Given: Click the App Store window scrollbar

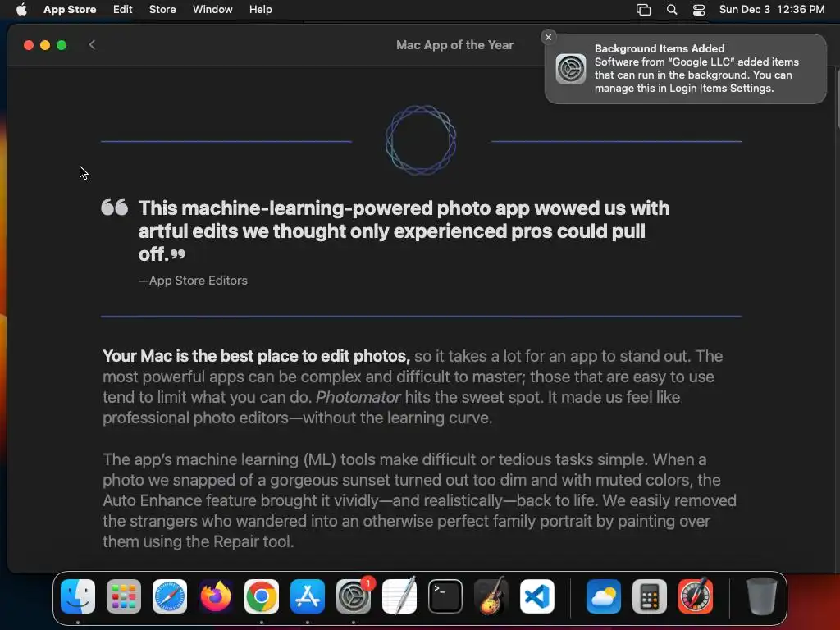Looking at the screenshot, I should click(x=837, y=99).
